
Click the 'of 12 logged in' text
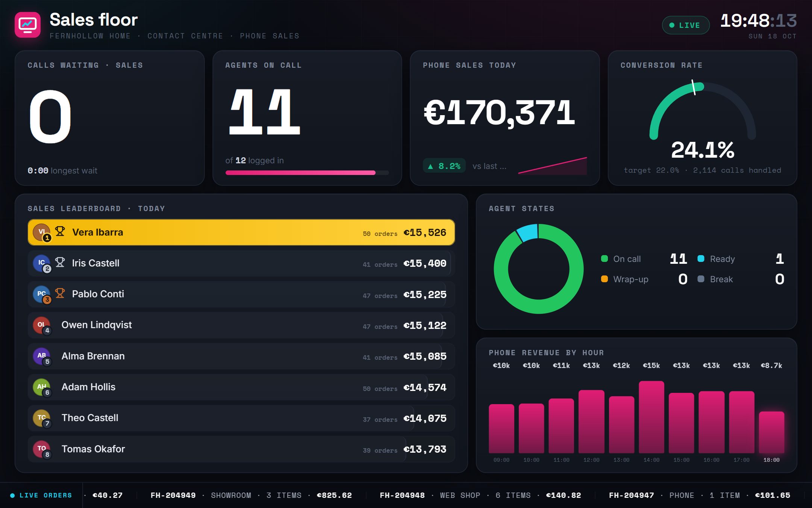point(255,160)
